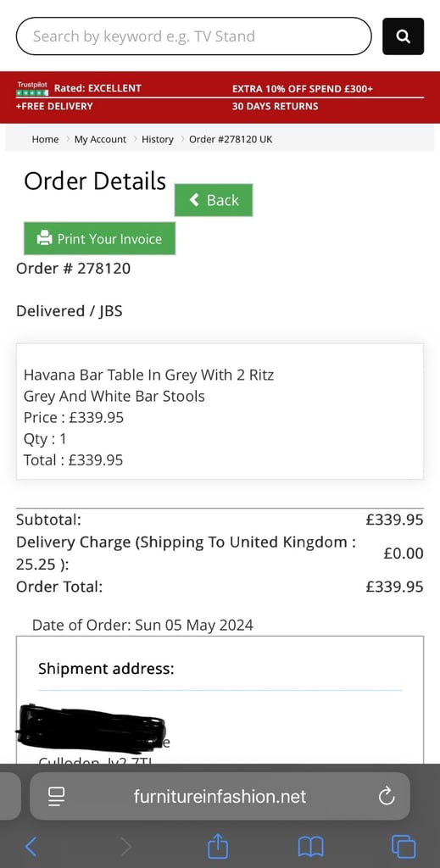The width and height of the screenshot is (440, 868).
Task: Go back using the browser back arrow
Action: point(31,847)
